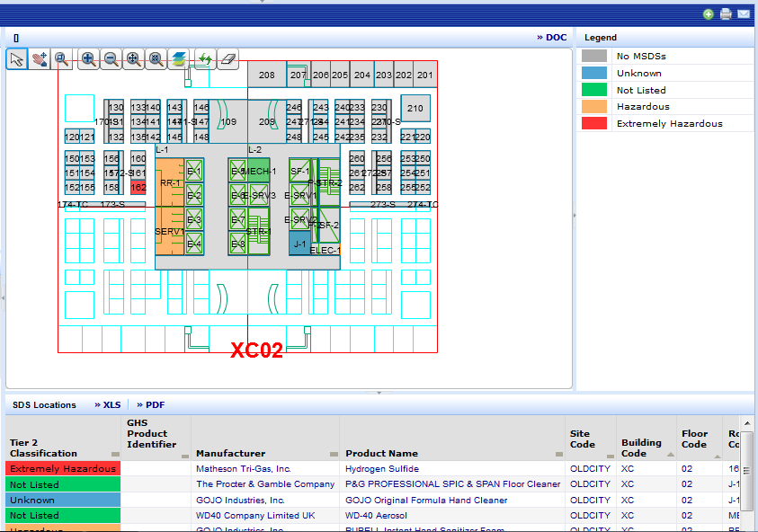
Task: Export drawing using the DOC link
Action: (x=552, y=38)
